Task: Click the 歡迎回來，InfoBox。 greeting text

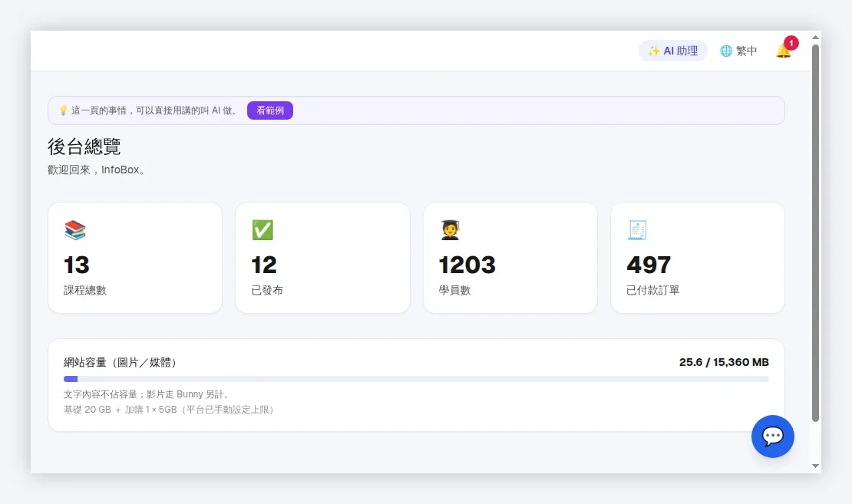Action: pos(97,170)
